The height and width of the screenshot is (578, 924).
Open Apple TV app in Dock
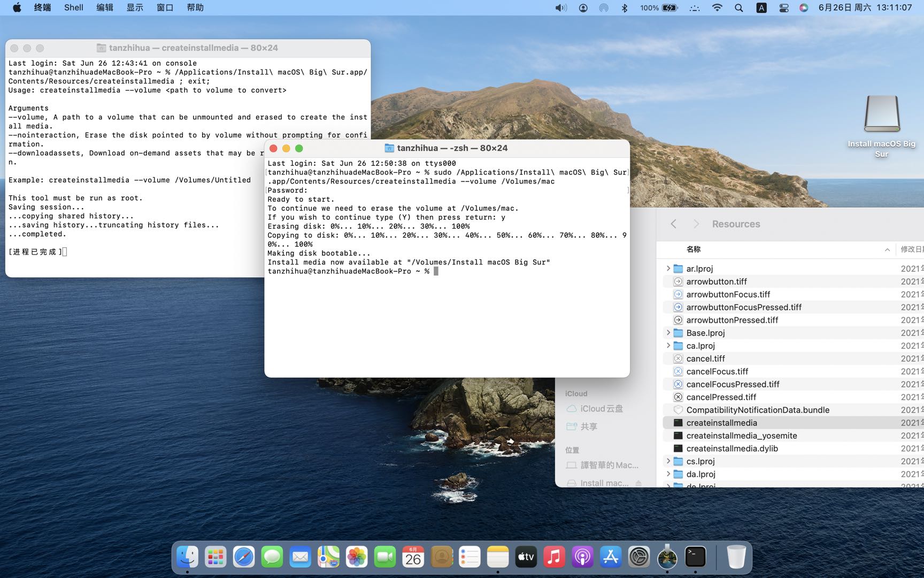point(526,557)
